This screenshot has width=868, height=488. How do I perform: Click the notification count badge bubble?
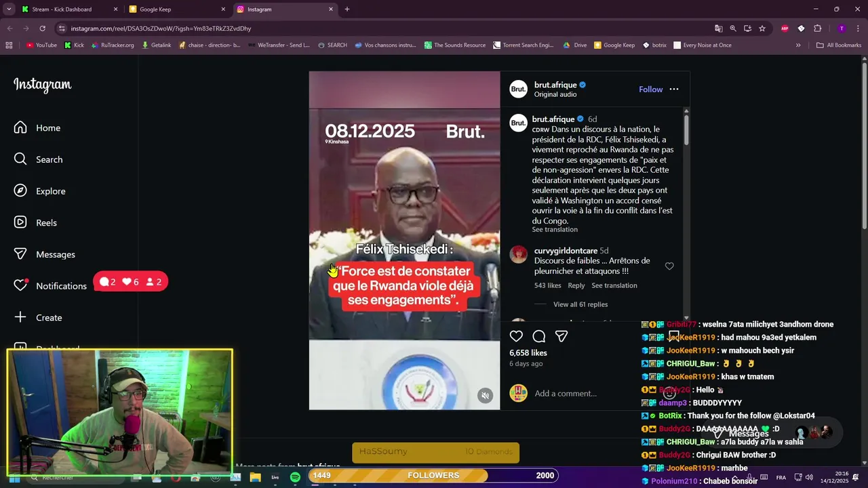pos(131,281)
